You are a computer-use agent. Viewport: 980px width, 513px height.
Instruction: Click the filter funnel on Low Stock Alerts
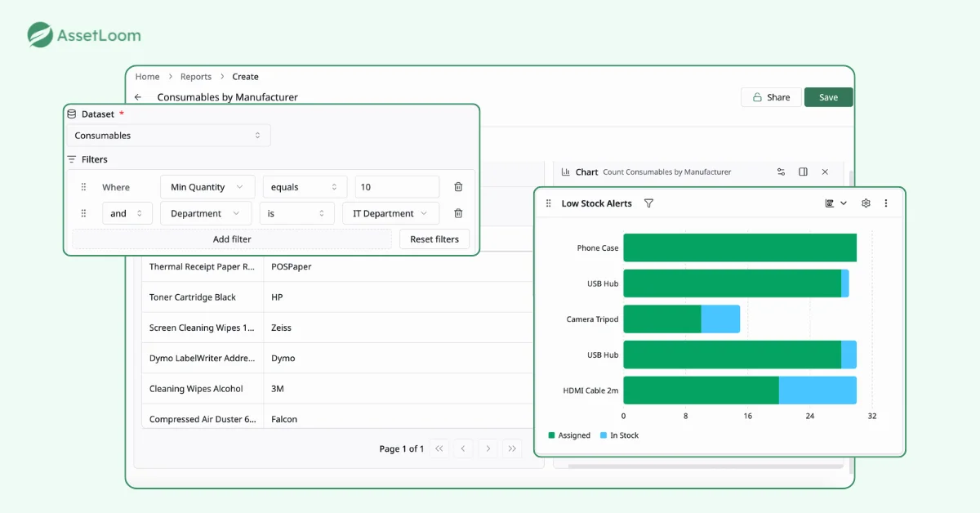[x=648, y=203]
